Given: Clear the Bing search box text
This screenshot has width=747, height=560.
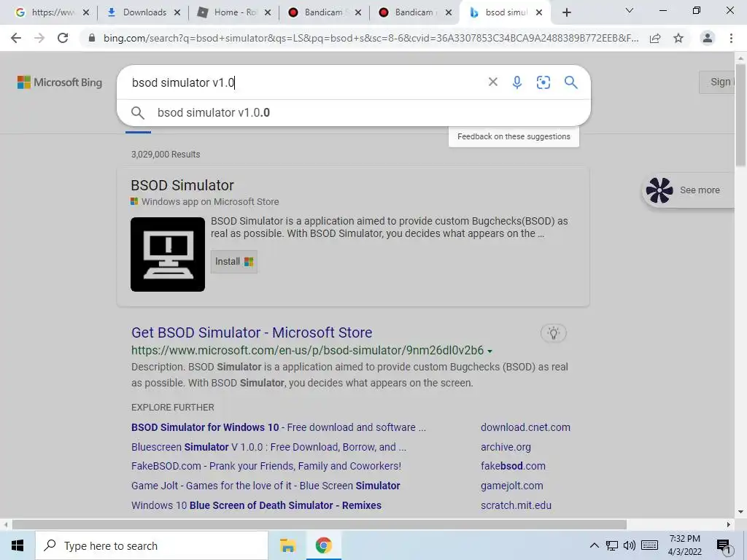Looking at the screenshot, I should pyautogui.click(x=493, y=82).
